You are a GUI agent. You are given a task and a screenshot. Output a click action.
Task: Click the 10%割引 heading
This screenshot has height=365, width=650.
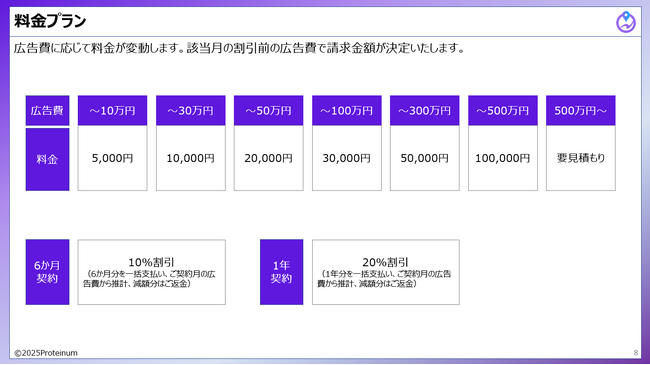(151, 262)
